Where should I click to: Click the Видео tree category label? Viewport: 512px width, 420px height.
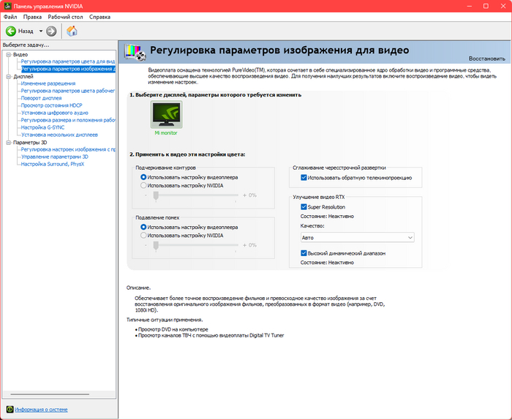click(20, 55)
